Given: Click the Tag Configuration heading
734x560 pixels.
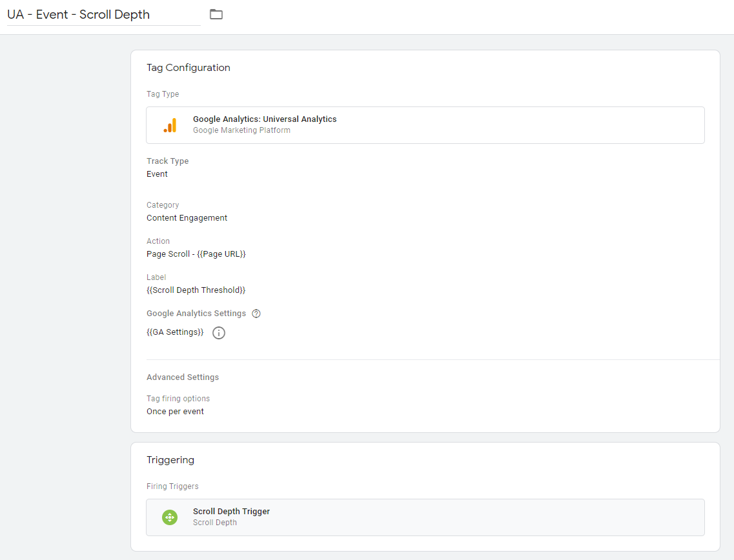Looking at the screenshot, I should (189, 68).
